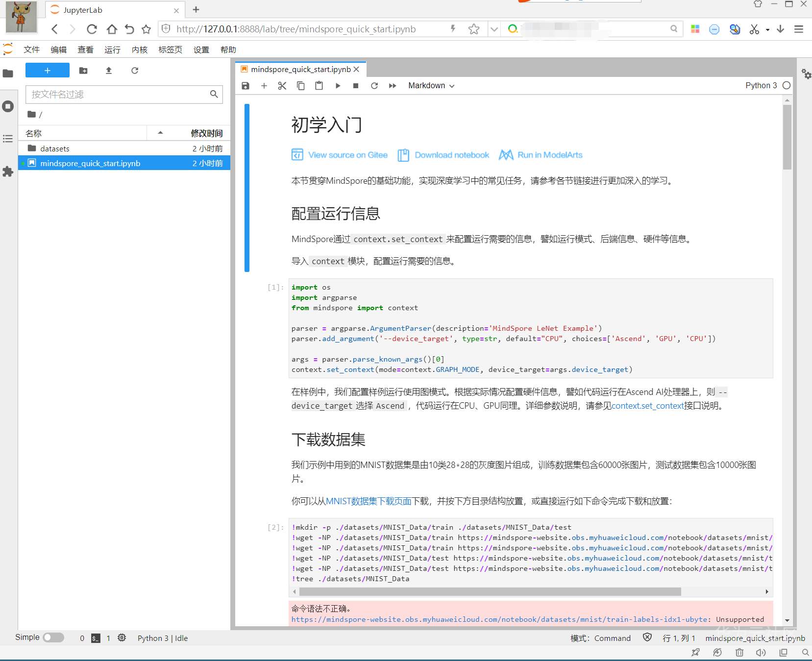Click the Python 3 kernel name

[x=761, y=85]
